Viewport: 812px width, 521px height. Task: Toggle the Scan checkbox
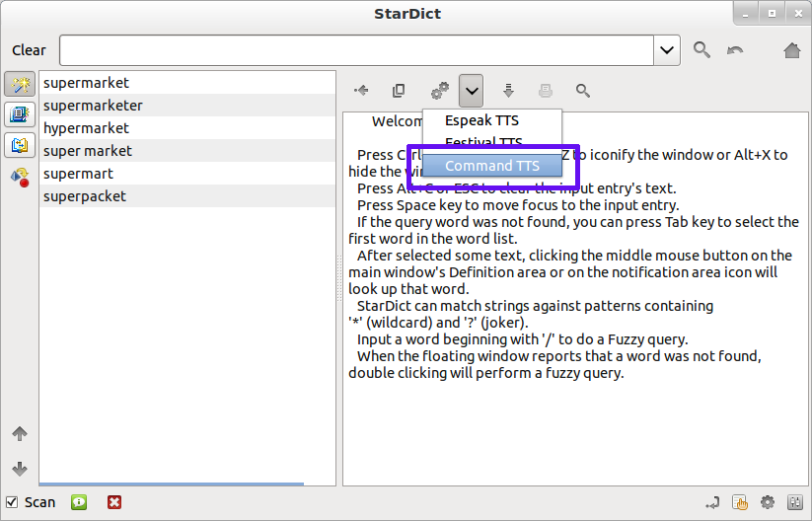pyautogui.click(x=12, y=502)
